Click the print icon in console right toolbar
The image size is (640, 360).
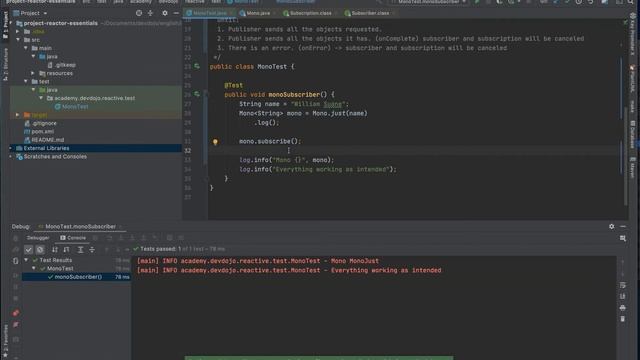pos(622,308)
